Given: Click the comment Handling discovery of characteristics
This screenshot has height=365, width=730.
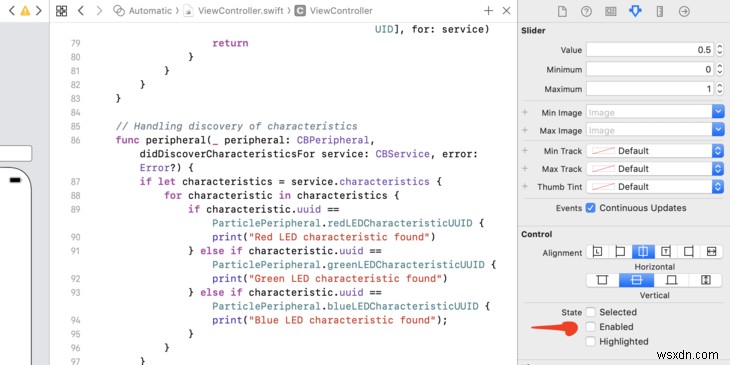Looking at the screenshot, I should pyautogui.click(x=237, y=126).
